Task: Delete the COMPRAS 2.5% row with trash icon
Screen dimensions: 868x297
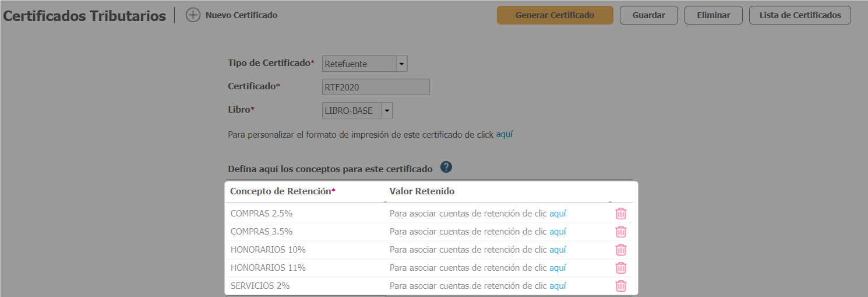Action: click(621, 214)
